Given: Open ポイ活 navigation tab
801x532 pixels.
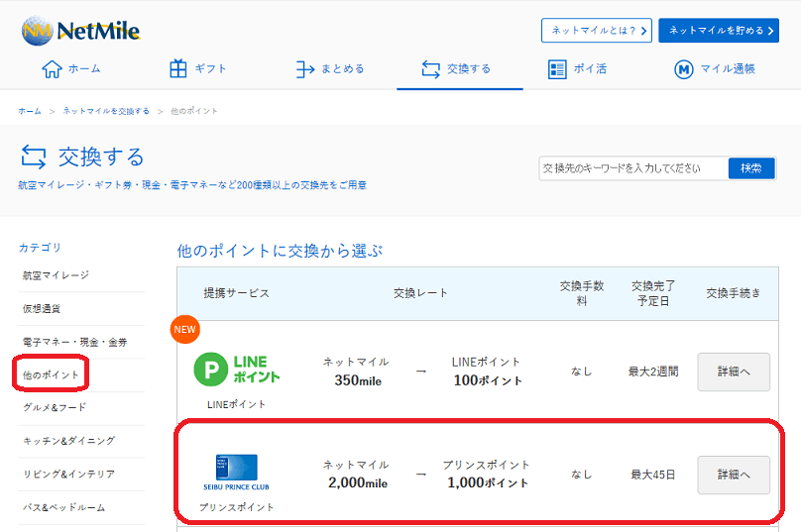Looking at the screenshot, I should [x=578, y=69].
